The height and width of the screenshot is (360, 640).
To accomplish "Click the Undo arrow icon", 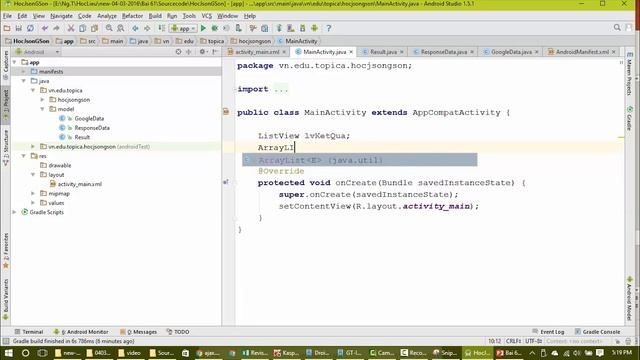I will pyautogui.click(x=45, y=28).
